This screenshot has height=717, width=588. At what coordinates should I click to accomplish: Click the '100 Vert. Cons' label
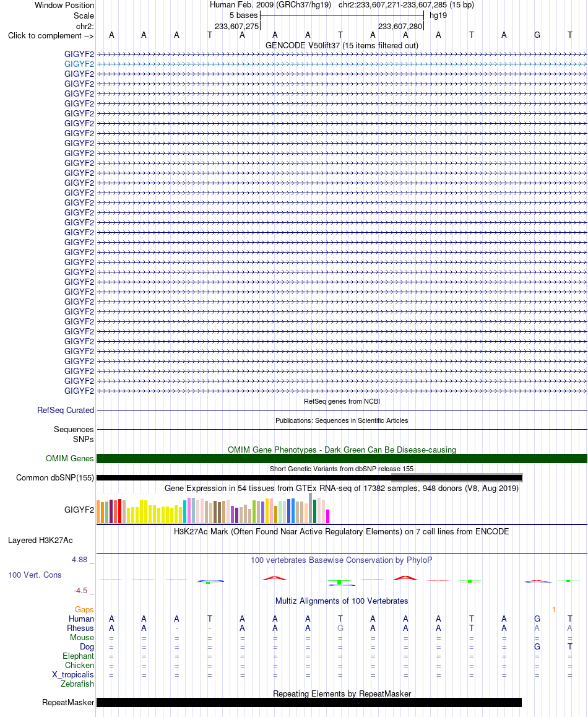coord(35,575)
